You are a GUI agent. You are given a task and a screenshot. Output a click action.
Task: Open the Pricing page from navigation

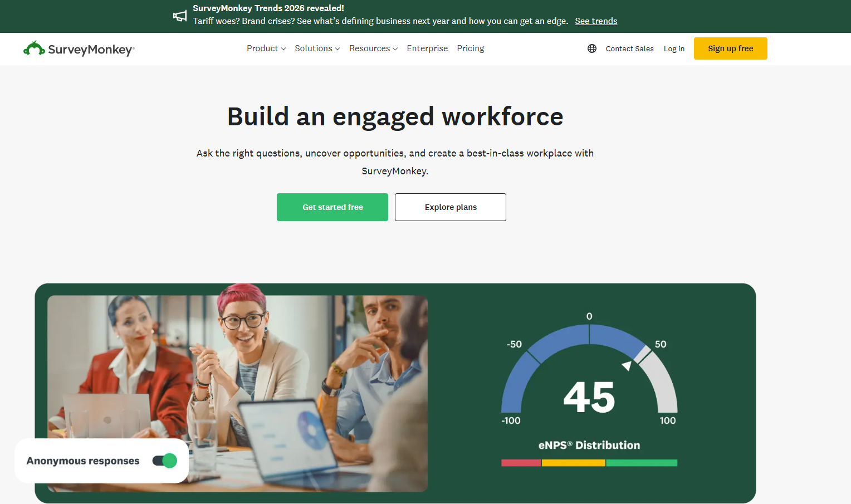pyautogui.click(x=470, y=48)
